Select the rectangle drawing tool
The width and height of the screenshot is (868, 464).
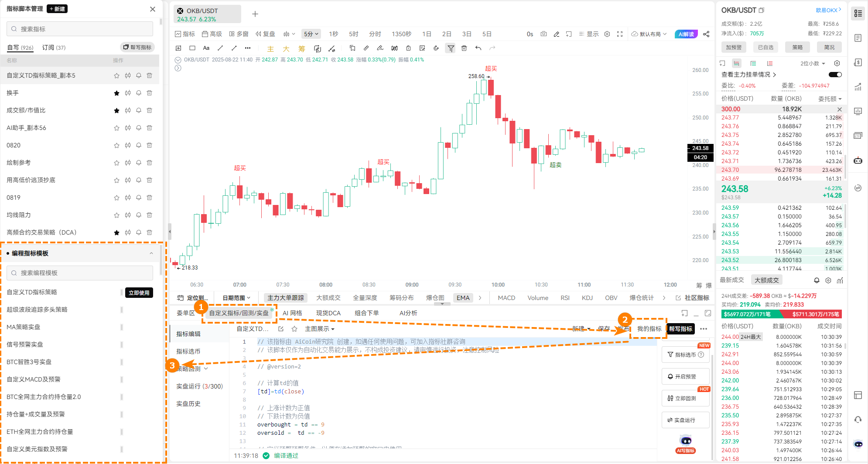(x=192, y=48)
